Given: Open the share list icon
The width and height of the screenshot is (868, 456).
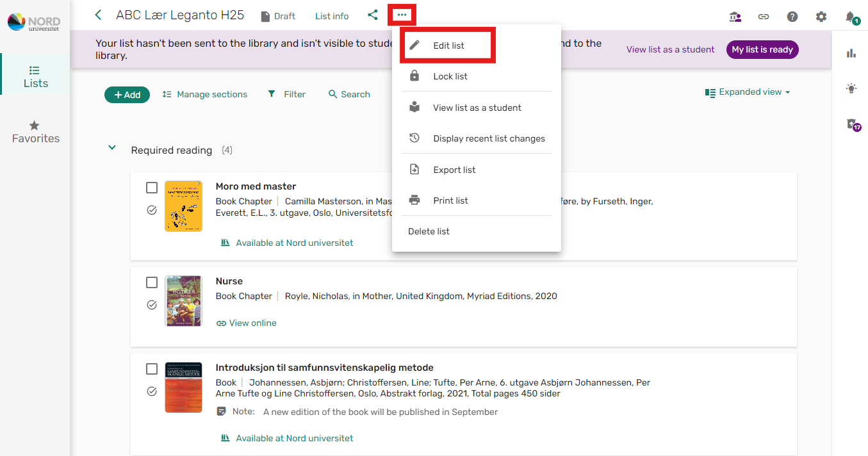Looking at the screenshot, I should (373, 15).
